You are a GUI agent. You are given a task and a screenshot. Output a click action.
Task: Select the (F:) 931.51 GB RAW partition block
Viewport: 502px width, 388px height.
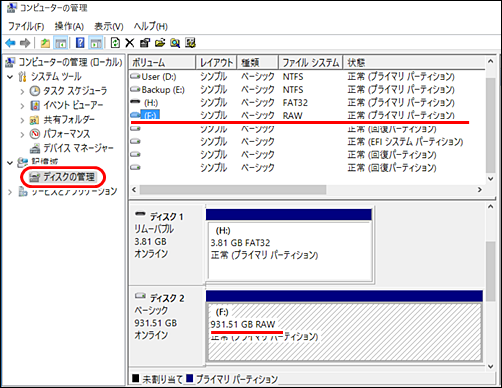coord(344,331)
